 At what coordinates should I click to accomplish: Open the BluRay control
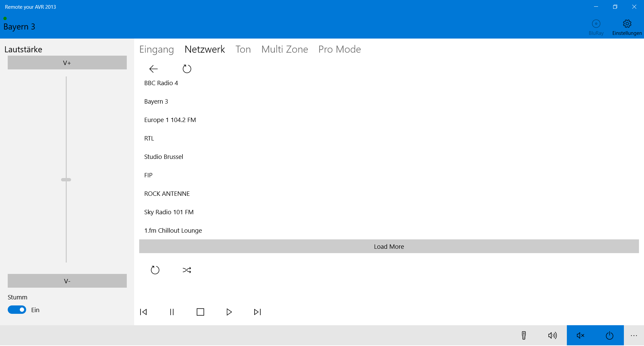point(596,27)
